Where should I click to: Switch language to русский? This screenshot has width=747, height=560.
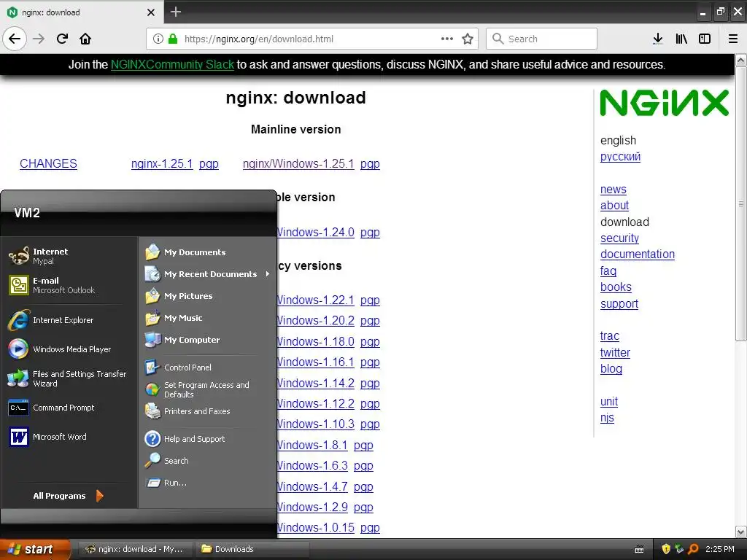coord(620,156)
